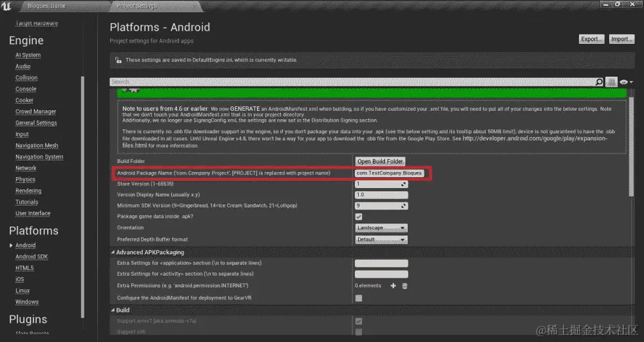Open the developer.android.com expansion files link

(x=535, y=138)
